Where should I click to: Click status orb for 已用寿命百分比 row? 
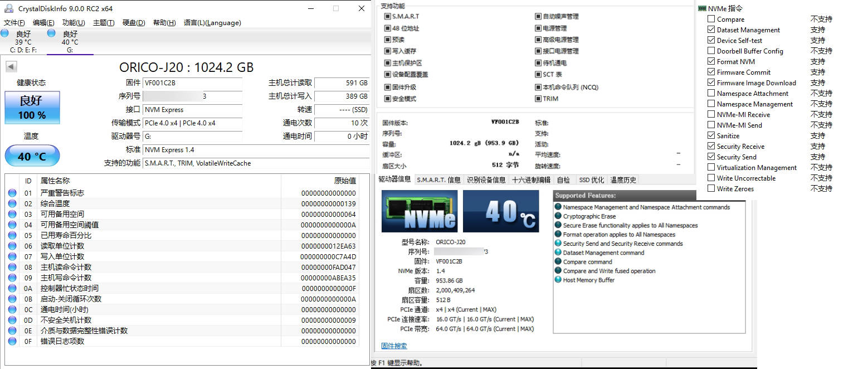pos(12,235)
